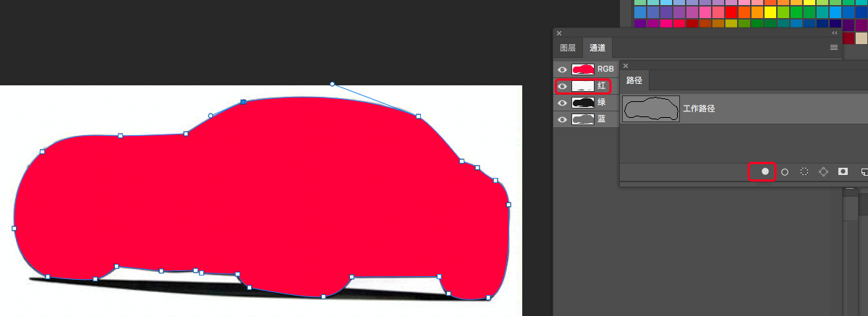
Task: Select the 路径 tab
Action: (634, 80)
